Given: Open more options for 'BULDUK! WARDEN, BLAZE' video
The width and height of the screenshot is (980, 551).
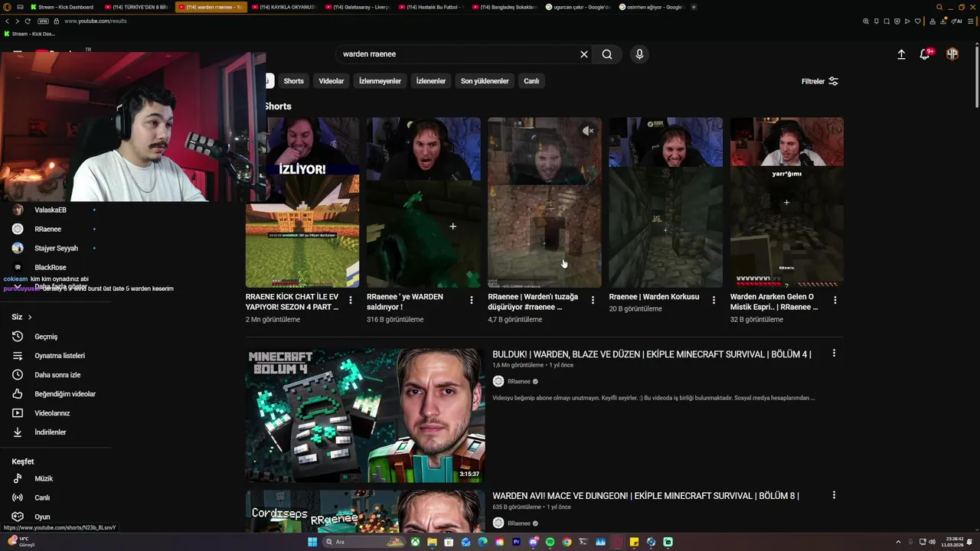Looking at the screenshot, I should click(834, 354).
